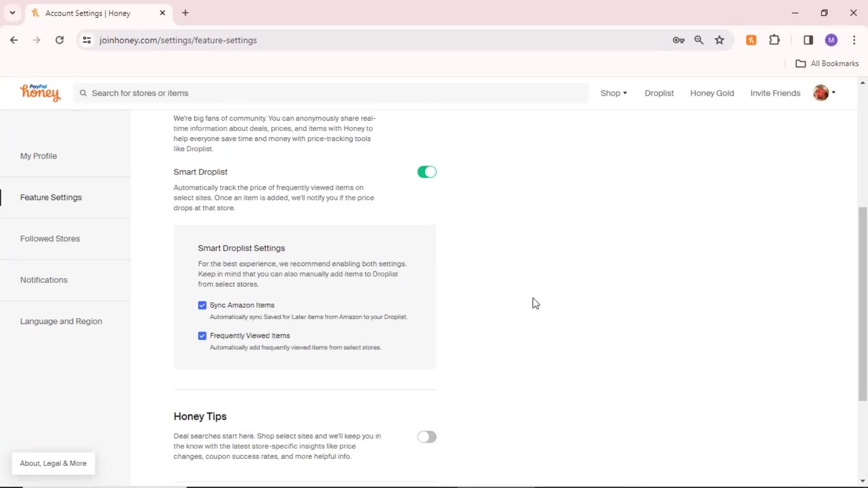Viewport: 868px width, 488px height.
Task: Click the Honey Tips heading
Action: click(200, 417)
